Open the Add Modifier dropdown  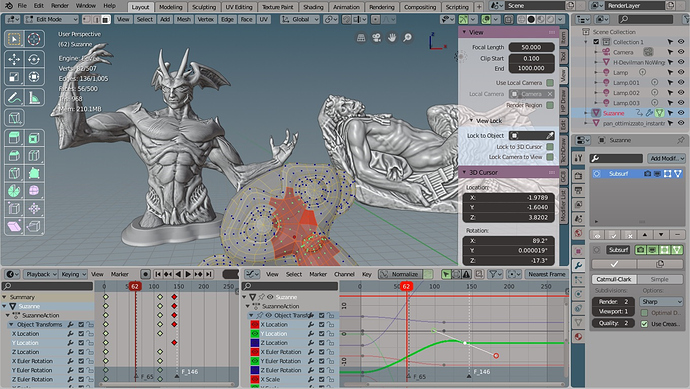tap(666, 158)
